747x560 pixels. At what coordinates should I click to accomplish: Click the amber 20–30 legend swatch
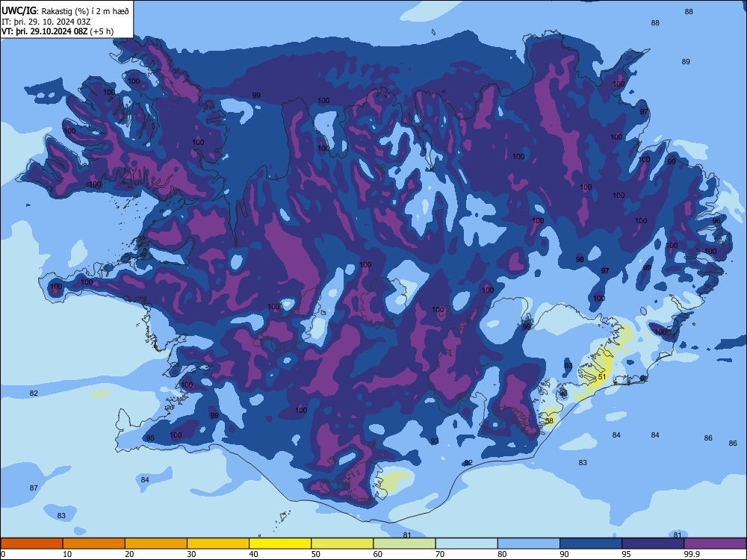coord(156,544)
